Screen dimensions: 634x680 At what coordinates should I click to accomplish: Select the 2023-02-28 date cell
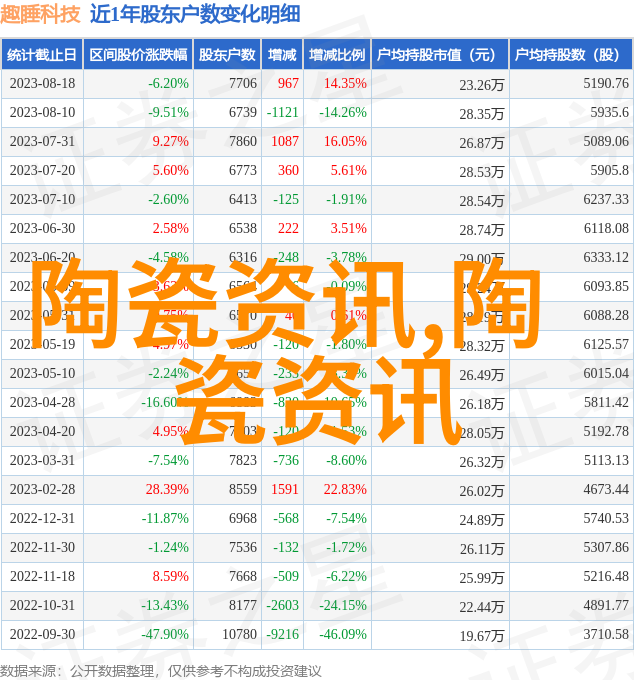point(42,490)
